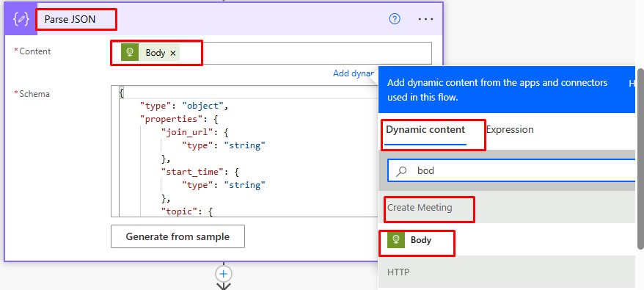Open help for the Parse JSON action
The image size is (644, 290).
pyautogui.click(x=395, y=19)
